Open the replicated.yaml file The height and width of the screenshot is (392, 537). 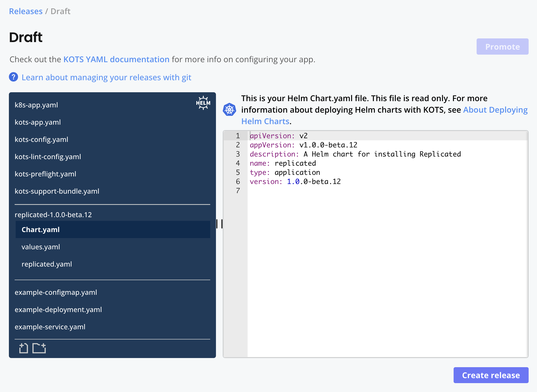click(x=47, y=264)
